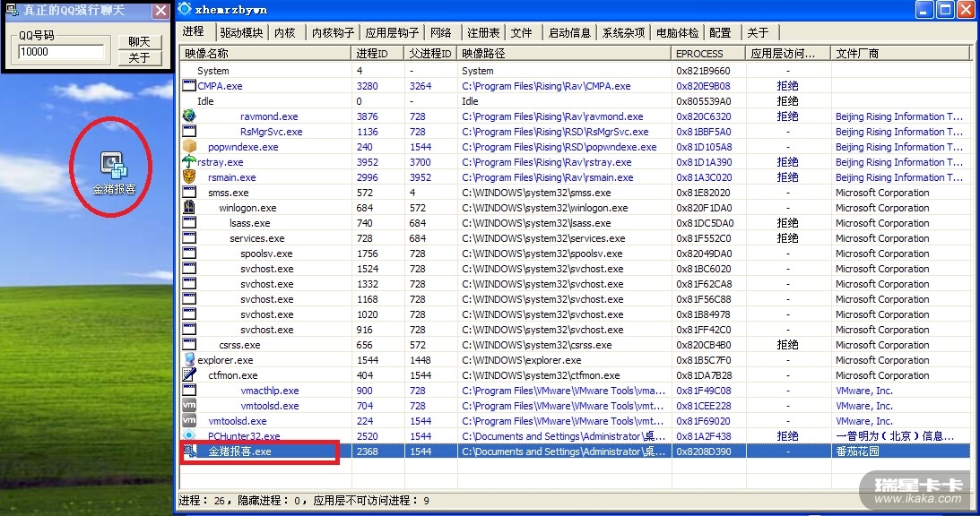Switch to the 电脑体检 tab
Viewport: 980px width, 516px height.
(x=678, y=32)
